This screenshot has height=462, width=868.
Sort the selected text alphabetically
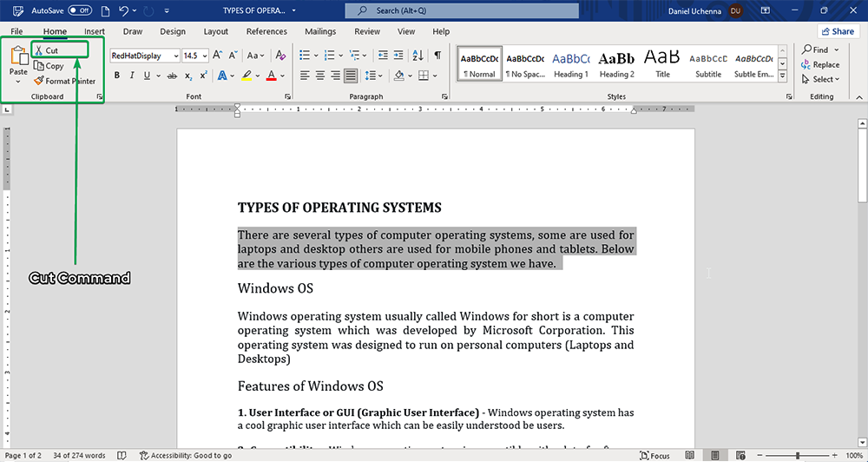tap(418, 56)
